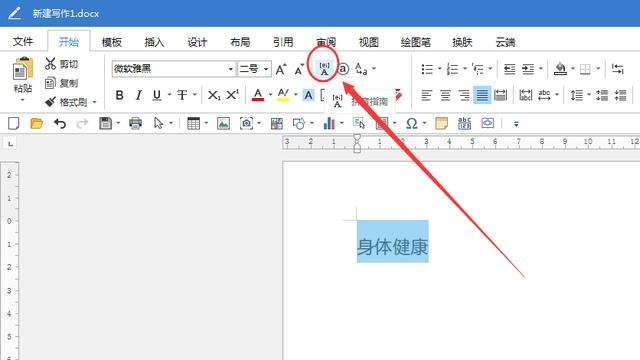The height and width of the screenshot is (360, 640).
Task: Apply bullet list formatting
Action: pos(427,69)
